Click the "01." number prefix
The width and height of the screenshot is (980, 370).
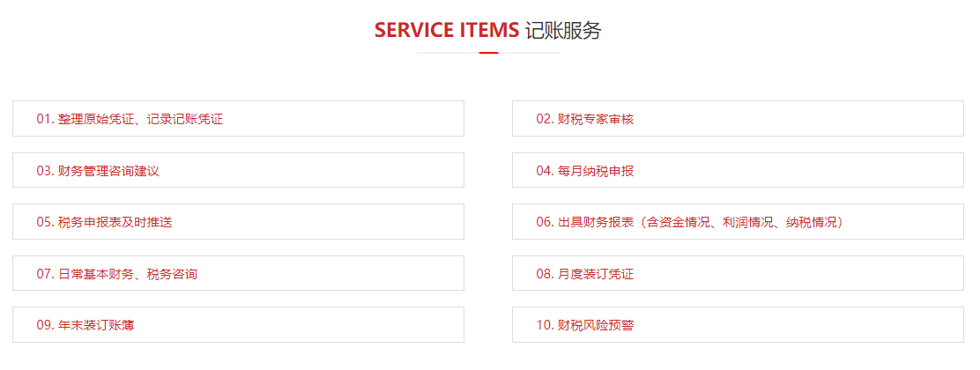click(x=45, y=119)
